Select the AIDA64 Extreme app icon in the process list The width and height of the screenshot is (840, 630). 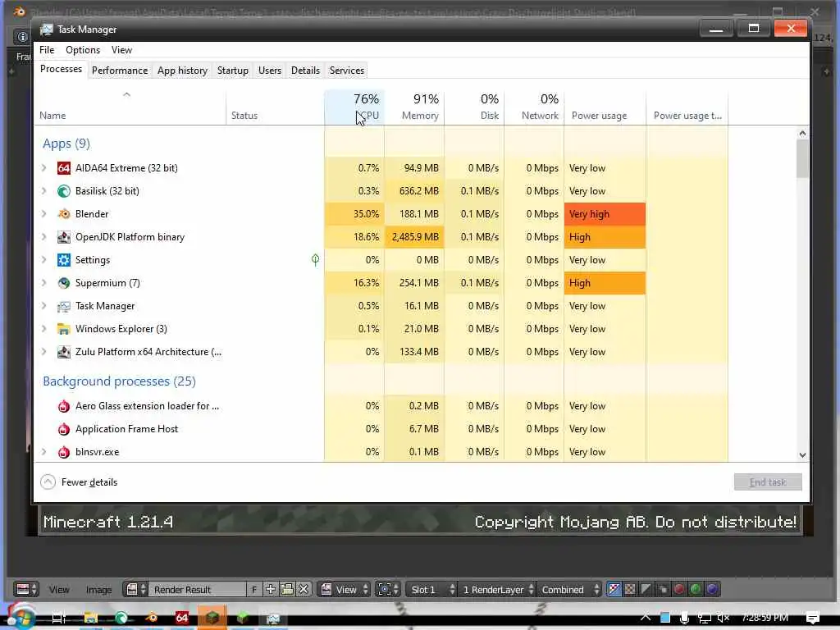coord(64,168)
